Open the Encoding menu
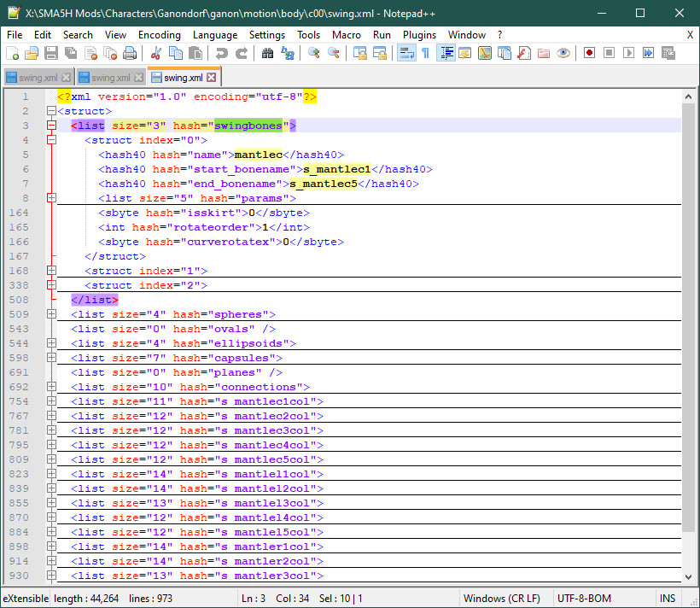The width and height of the screenshot is (700, 608). coord(159,35)
